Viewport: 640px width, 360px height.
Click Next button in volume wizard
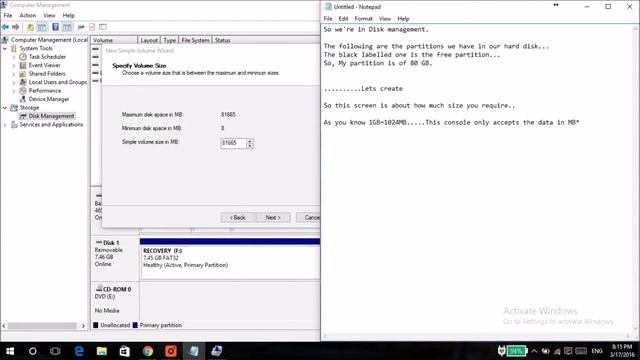pyautogui.click(x=273, y=218)
